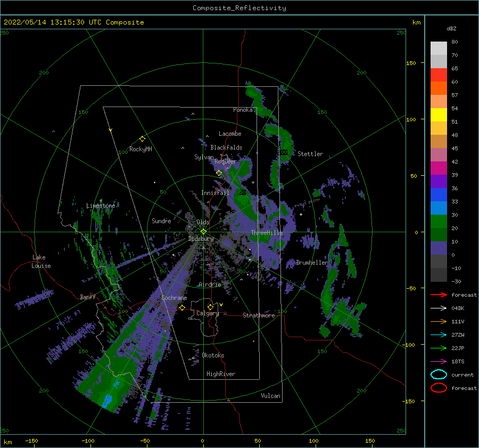Click the Vulcan label
This screenshot has height=448, width=479.
[x=271, y=396]
